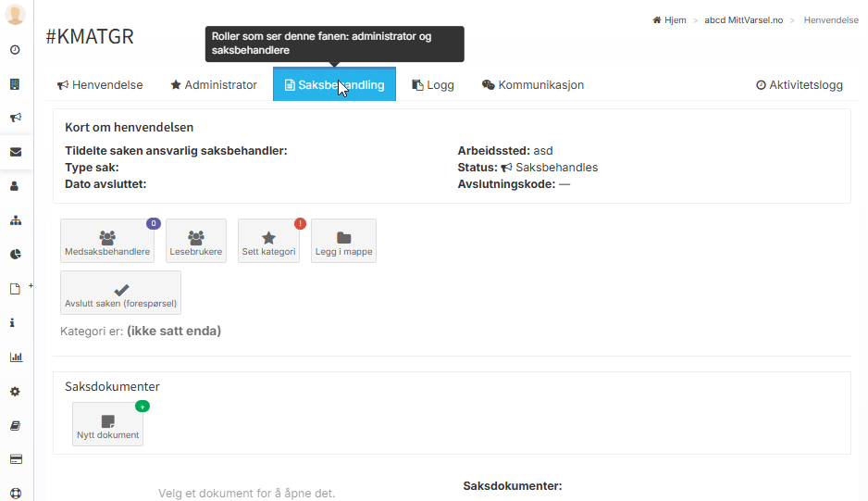Select the envelope icon in the sidebar
This screenshot has width=868, height=501.
click(x=15, y=152)
